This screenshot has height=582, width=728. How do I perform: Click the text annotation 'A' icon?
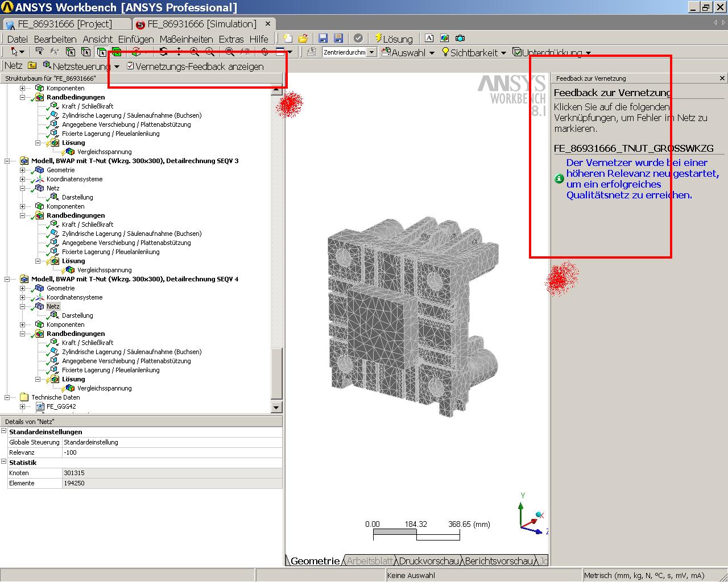pyautogui.click(x=429, y=38)
